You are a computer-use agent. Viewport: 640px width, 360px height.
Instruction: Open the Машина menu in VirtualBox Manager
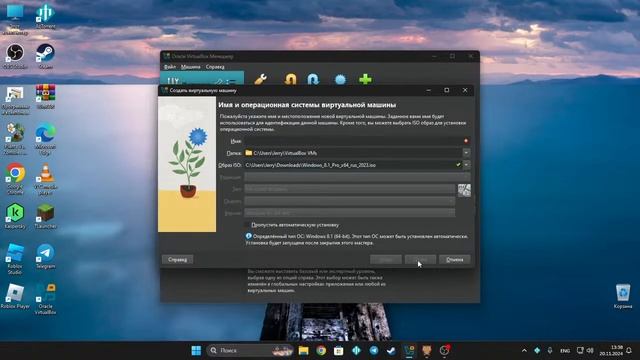point(191,67)
